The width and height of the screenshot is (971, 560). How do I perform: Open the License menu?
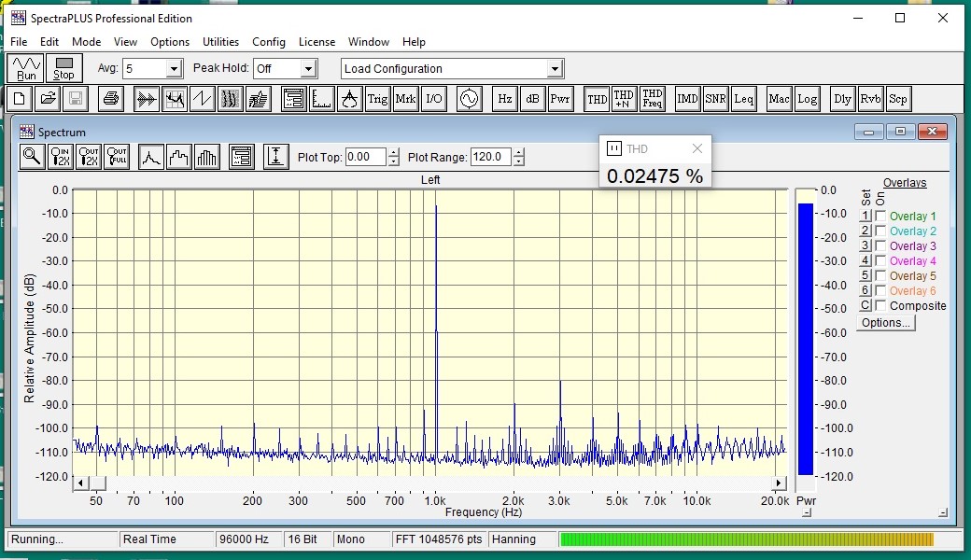[x=317, y=41]
